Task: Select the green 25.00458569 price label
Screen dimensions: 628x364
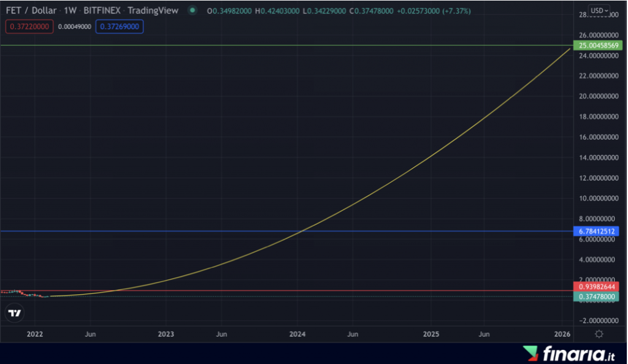Action: (x=597, y=46)
